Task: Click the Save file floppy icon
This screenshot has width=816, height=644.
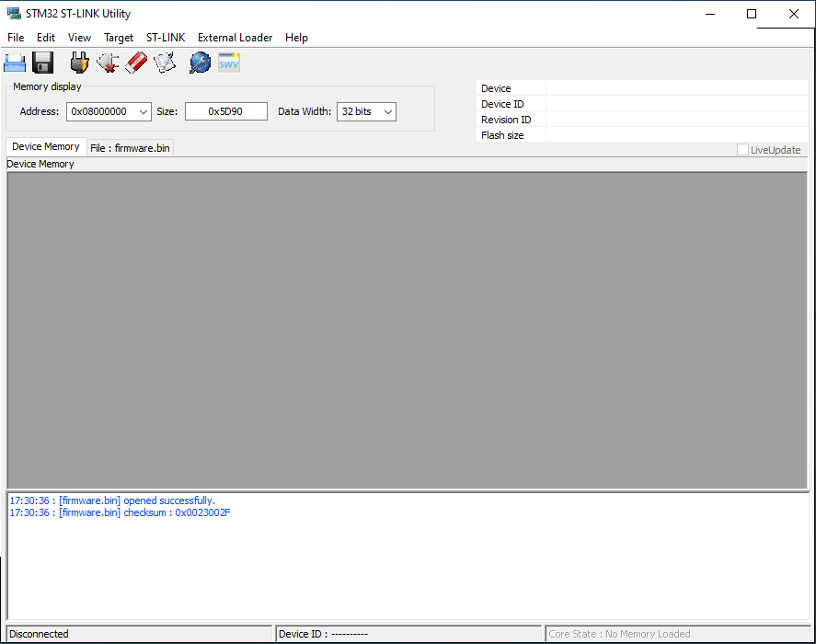Action: point(42,63)
